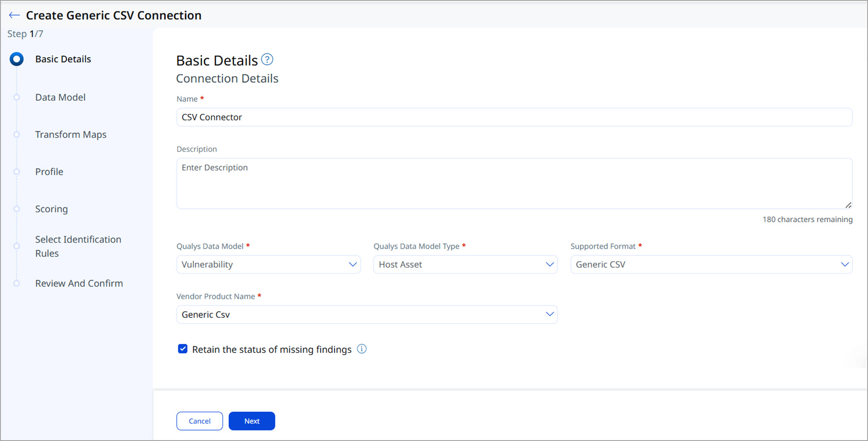The height and width of the screenshot is (441, 868).
Task: Expand the Qualys Data Model dropdown
Action: tap(268, 264)
